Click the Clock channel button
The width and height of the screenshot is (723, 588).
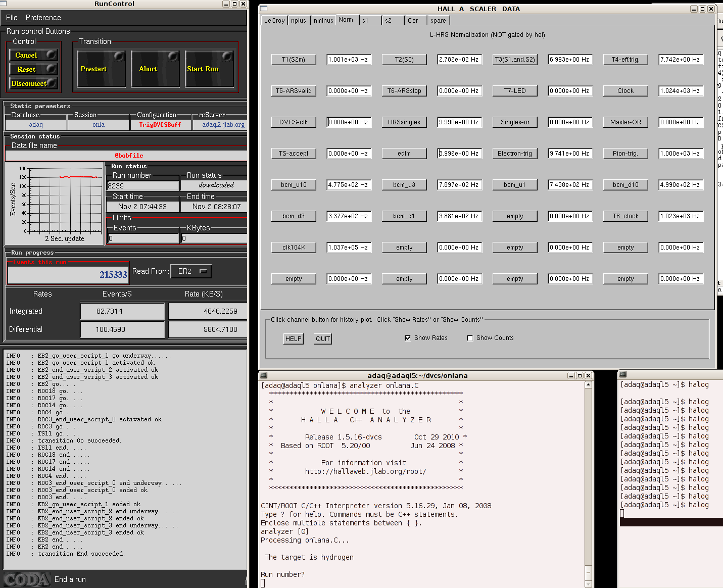point(625,91)
